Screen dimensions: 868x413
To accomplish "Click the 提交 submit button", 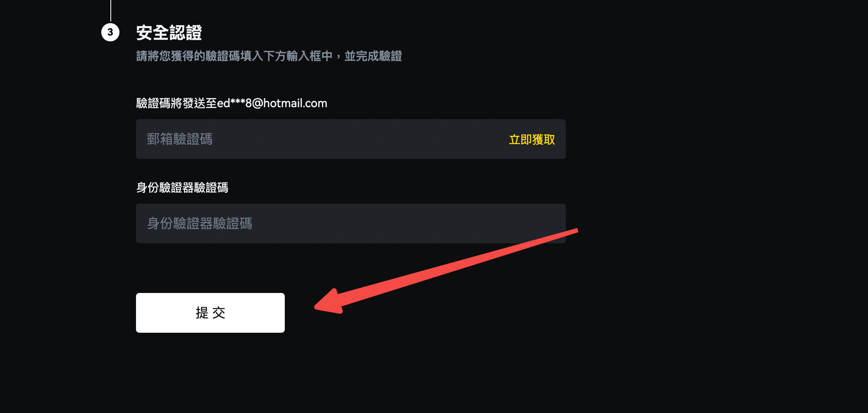I will (x=210, y=313).
